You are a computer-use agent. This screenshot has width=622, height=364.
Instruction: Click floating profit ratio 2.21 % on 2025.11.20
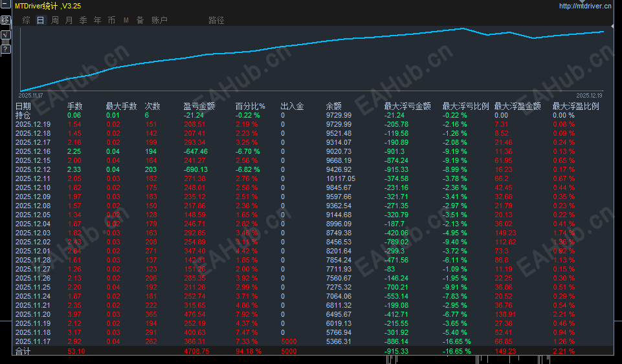(x=564, y=314)
